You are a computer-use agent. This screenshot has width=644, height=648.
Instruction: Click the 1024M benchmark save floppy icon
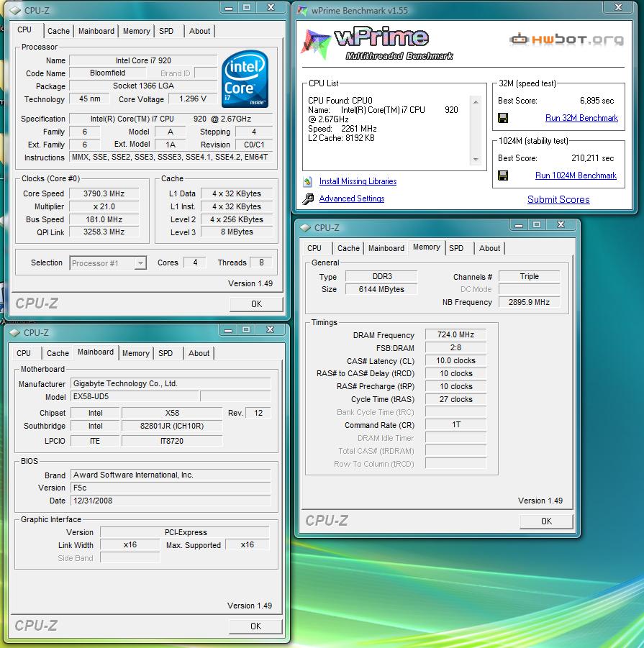pyautogui.click(x=503, y=175)
